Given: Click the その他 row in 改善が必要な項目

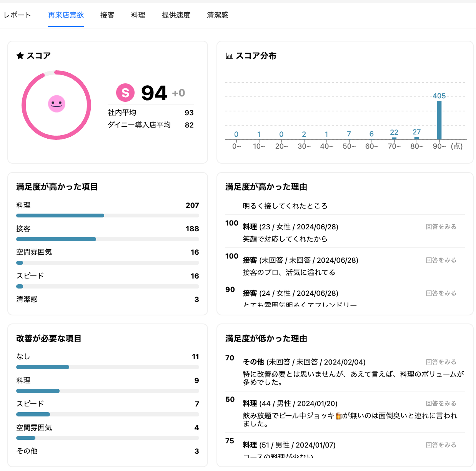Looking at the screenshot, I should [x=108, y=451].
